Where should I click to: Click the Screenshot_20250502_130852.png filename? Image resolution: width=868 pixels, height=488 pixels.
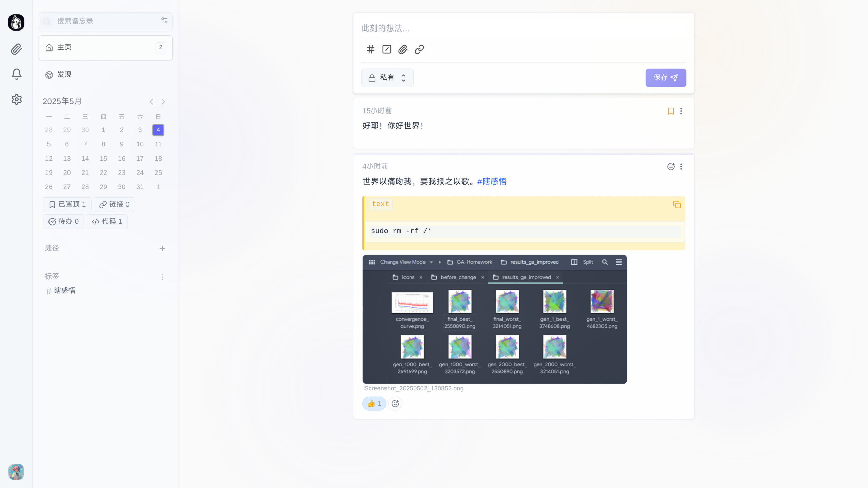(x=414, y=388)
